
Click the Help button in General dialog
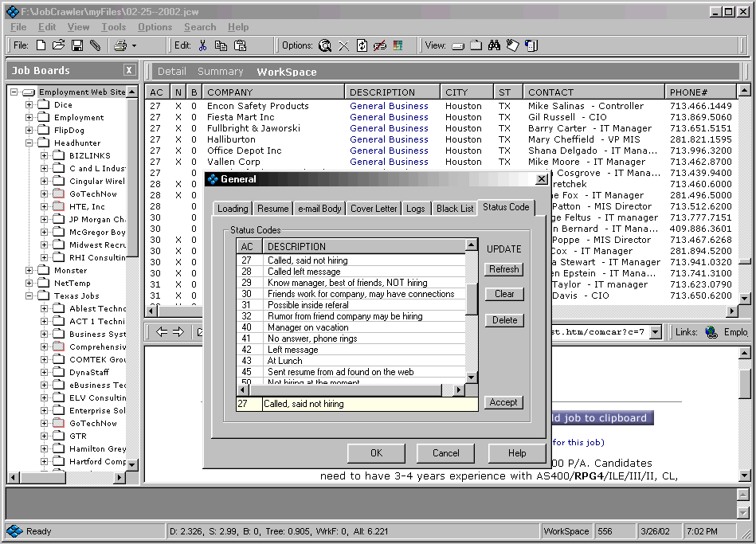click(x=517, y=453)
